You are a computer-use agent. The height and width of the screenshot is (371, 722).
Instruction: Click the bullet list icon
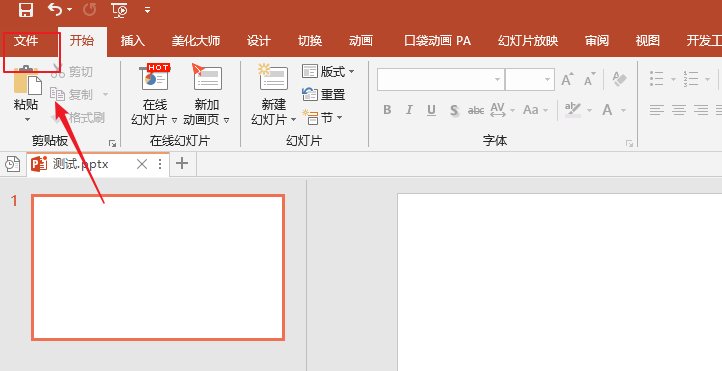pos(657,79)
